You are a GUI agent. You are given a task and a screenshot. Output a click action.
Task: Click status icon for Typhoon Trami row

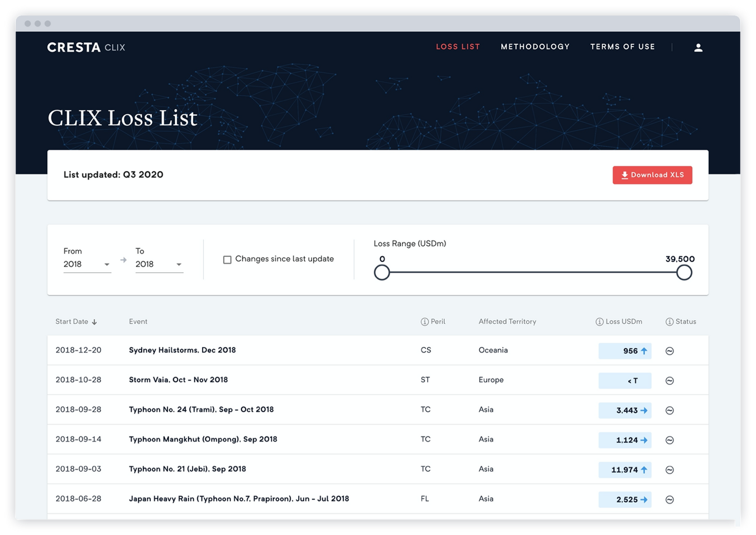[x=670, y=410]
